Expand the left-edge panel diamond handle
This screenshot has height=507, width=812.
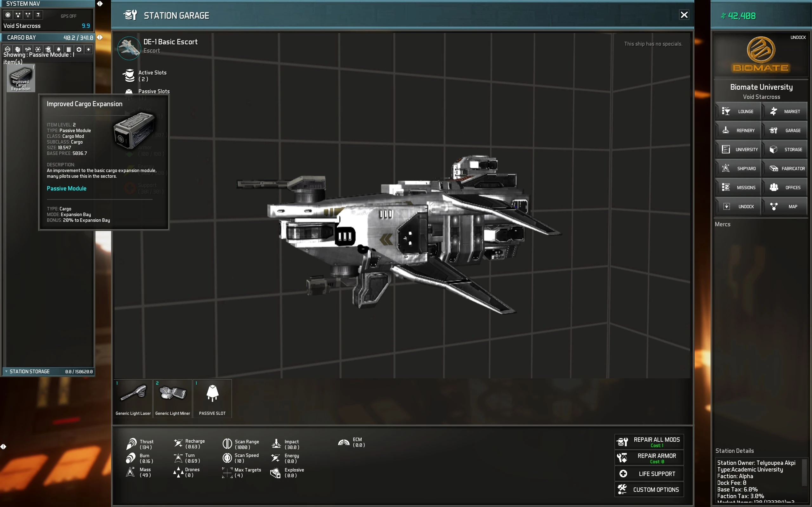coord(3,446)
